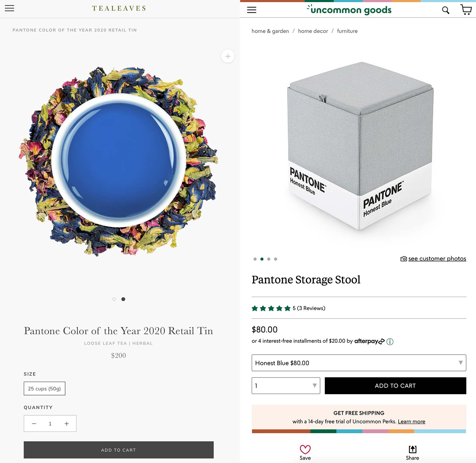
Task: Save the stool with heart icon
Action: 305,450
